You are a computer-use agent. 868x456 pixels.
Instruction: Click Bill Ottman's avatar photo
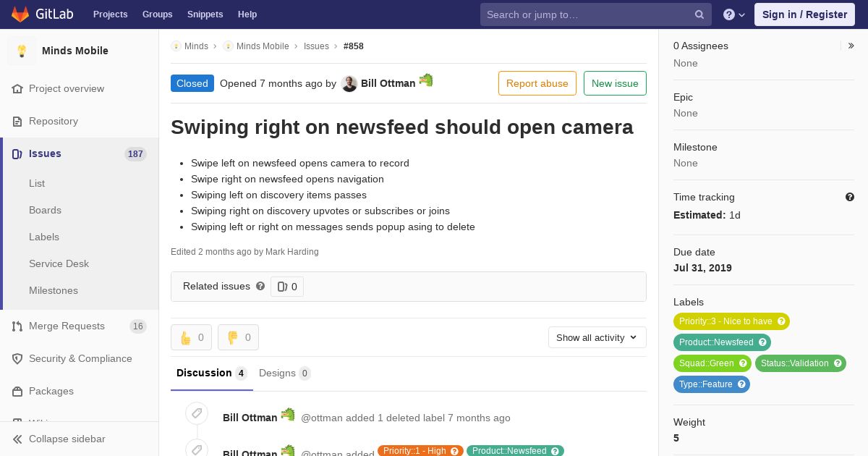[349, 84]
